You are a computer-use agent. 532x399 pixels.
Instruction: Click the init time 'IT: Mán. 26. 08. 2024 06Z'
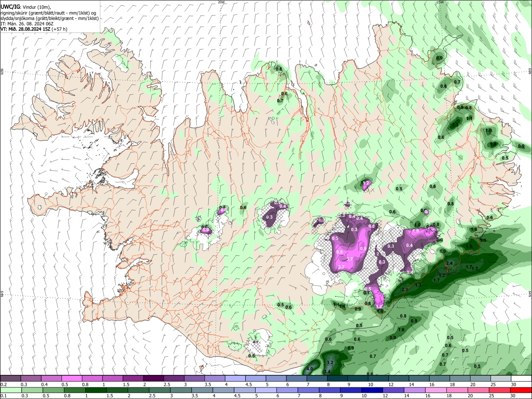(x=27, y=24)
